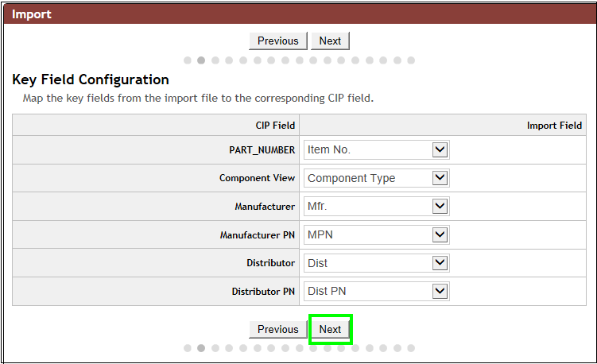Expand the Manufacturer PN 'MPN' dropdown
This screenshot has width=597, height=364.
click(376, 235)
